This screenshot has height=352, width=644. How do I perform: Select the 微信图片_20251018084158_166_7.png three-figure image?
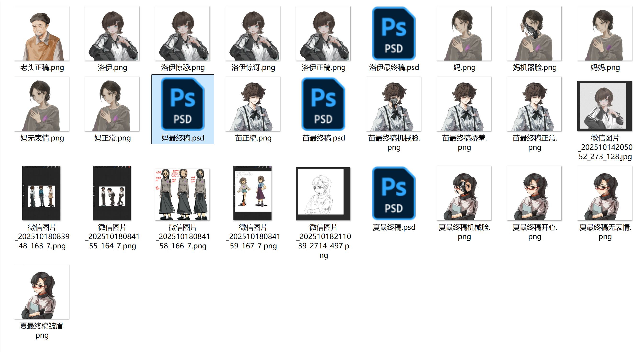[x=182, y=194]
